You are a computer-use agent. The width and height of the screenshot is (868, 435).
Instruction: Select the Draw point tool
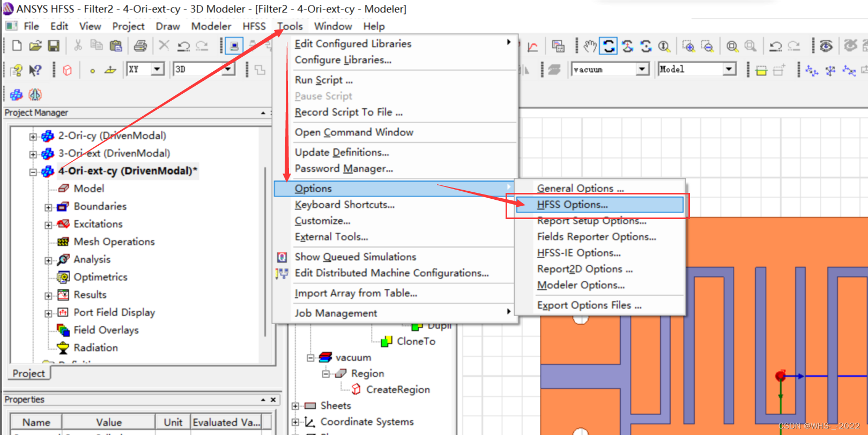92,70
